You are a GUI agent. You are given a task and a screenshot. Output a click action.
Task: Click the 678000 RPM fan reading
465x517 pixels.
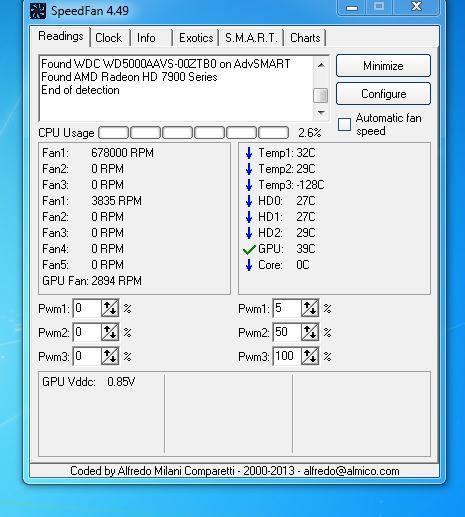[122, 153]
